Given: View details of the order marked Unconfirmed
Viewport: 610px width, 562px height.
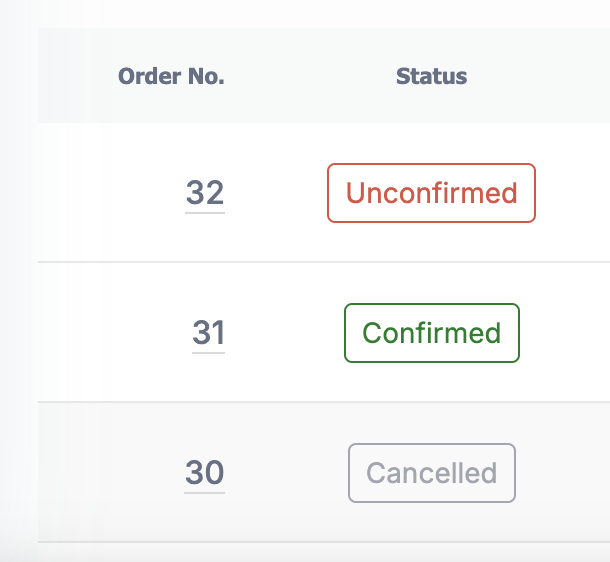Looking at the screenshot, I should click(205, 193).
